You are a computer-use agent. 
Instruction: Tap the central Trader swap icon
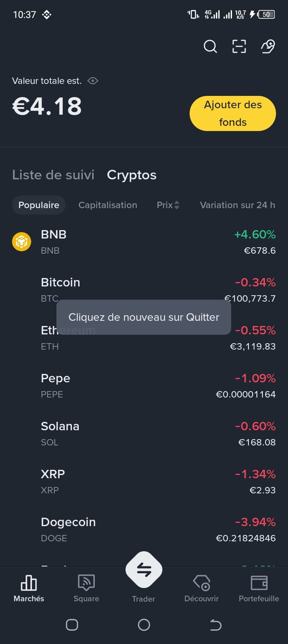click(144, 570)
